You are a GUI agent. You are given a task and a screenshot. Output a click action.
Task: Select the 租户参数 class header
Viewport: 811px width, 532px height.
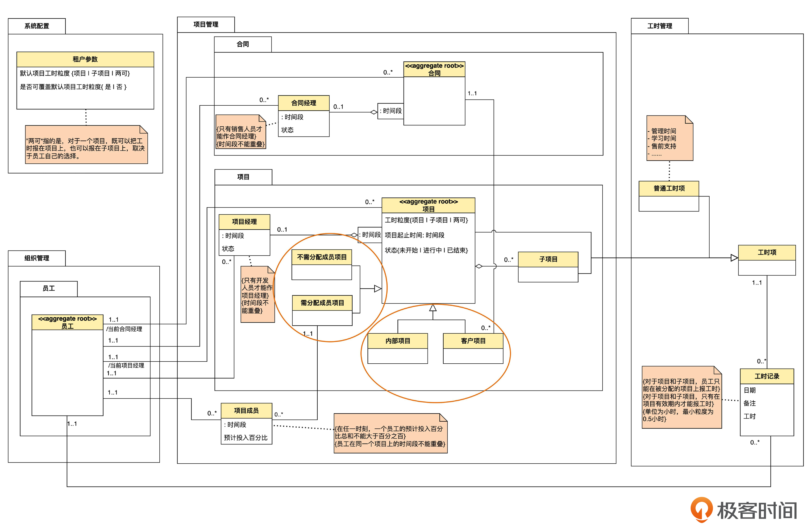(85, 59)
